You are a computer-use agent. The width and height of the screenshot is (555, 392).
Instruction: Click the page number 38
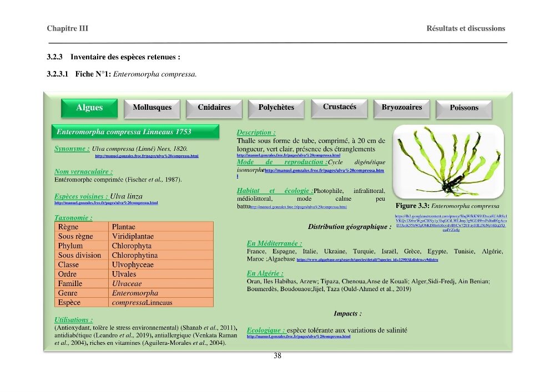[x=277, y=355]
